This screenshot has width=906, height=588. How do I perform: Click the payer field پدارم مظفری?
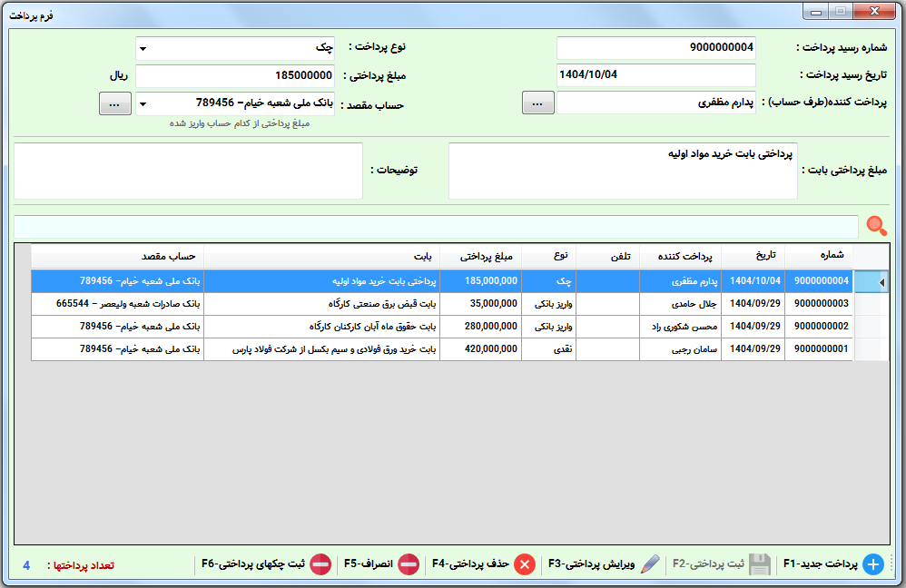click(x=655, y=103)
